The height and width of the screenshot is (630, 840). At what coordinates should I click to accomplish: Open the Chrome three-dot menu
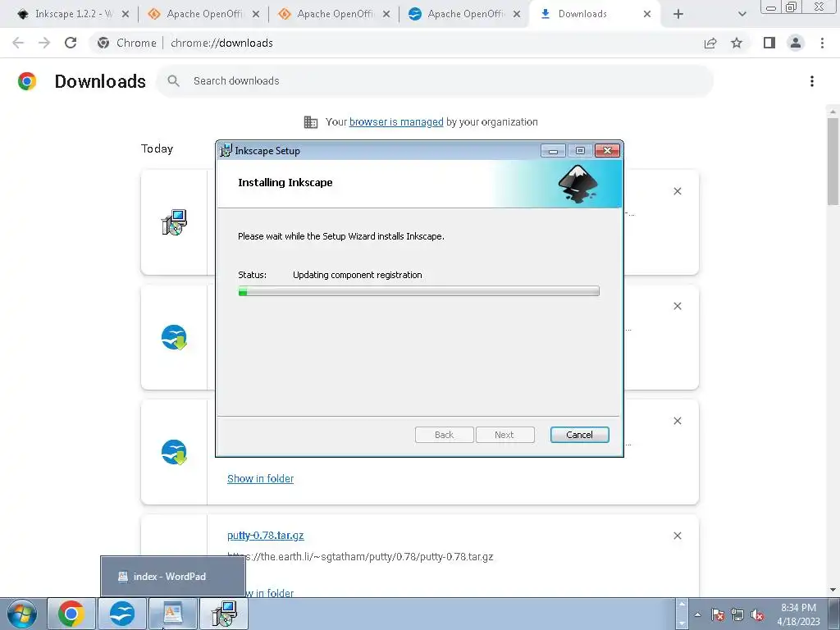click(x=822, y=43)
